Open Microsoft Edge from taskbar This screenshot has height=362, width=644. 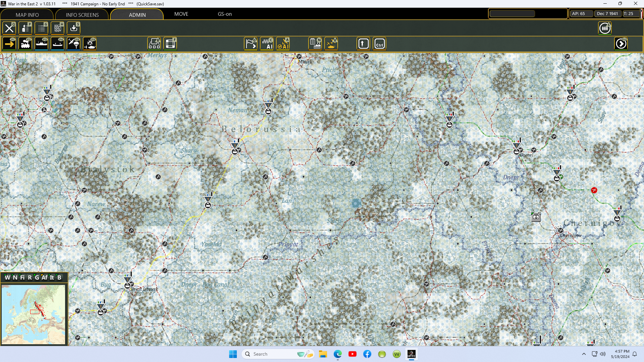[338, 354]
